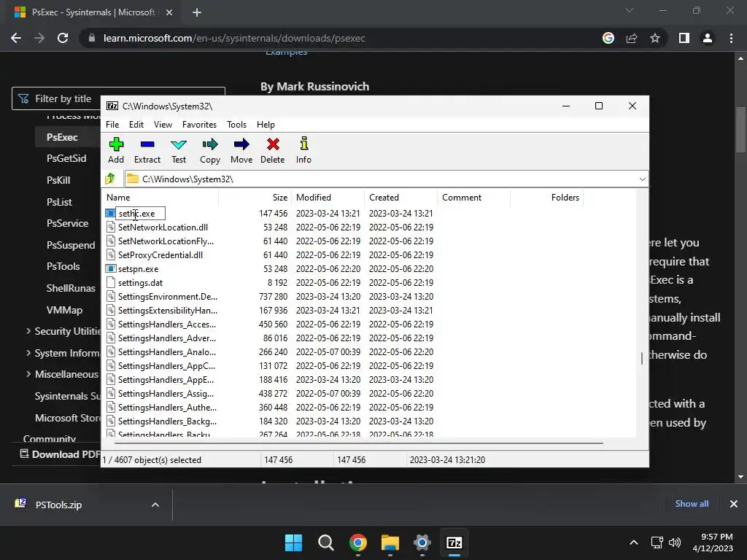Click the 7-Zip vertical scrollbar thumb
This screenshot has height=560, width=747.
click(642, 358)
